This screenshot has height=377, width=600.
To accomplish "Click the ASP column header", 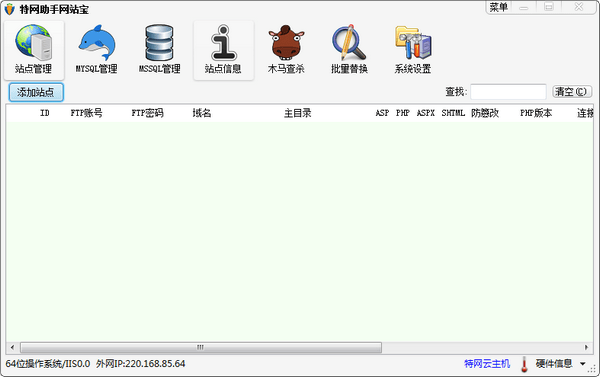I will [382, 113].
